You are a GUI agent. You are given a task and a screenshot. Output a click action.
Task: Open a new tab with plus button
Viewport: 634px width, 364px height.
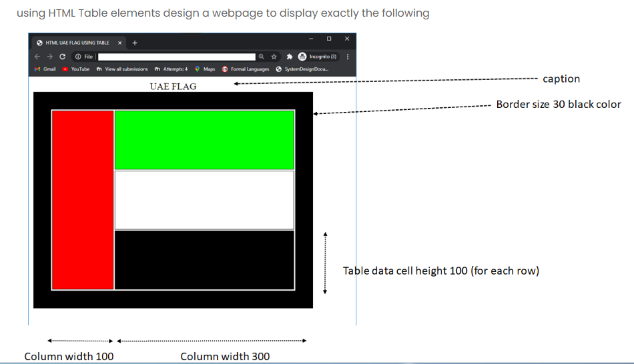135,43
